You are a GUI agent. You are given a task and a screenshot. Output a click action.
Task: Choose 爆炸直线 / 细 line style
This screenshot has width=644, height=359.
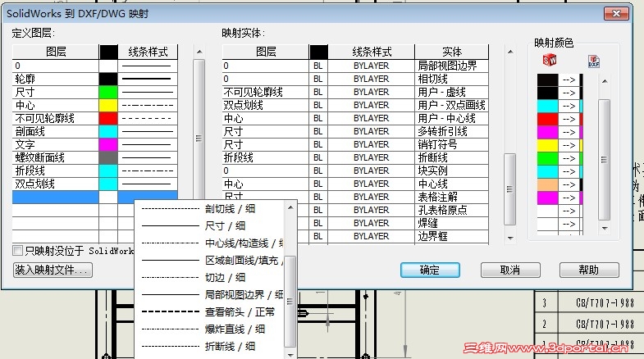click(209, 329)
